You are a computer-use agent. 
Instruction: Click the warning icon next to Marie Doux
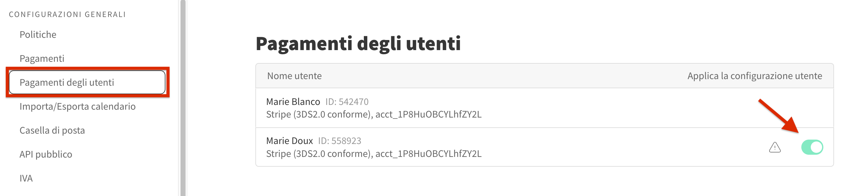tap(776, 147)
